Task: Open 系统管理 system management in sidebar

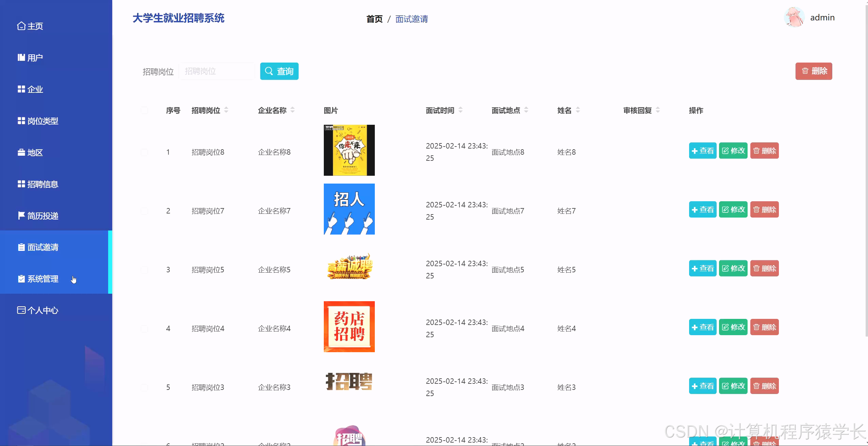Action: tap(42, 279)
